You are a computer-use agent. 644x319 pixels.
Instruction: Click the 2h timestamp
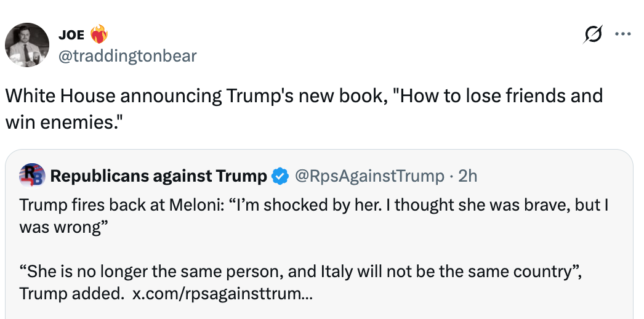468,176
